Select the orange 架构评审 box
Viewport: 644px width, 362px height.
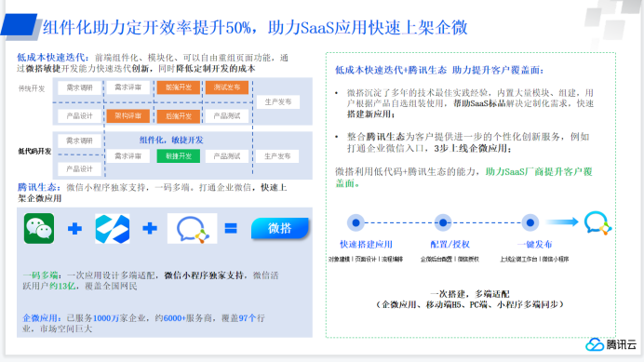[x=127, y=116]
